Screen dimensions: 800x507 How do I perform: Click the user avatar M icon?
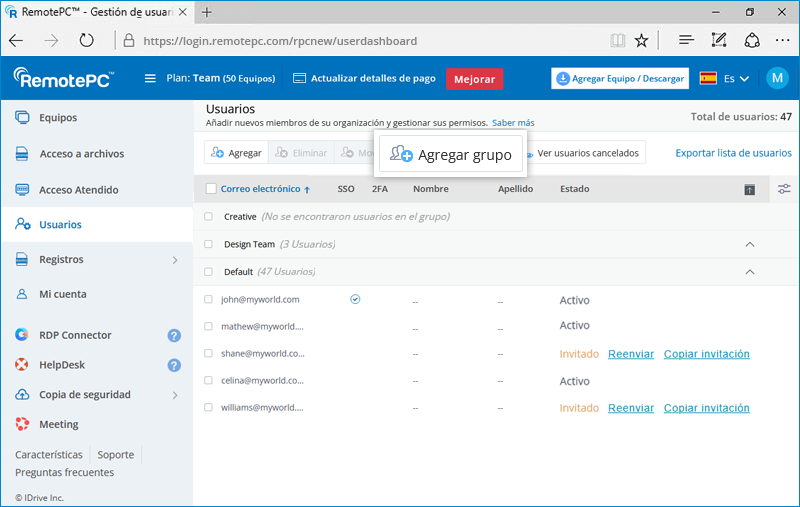(x=777, y=79)
